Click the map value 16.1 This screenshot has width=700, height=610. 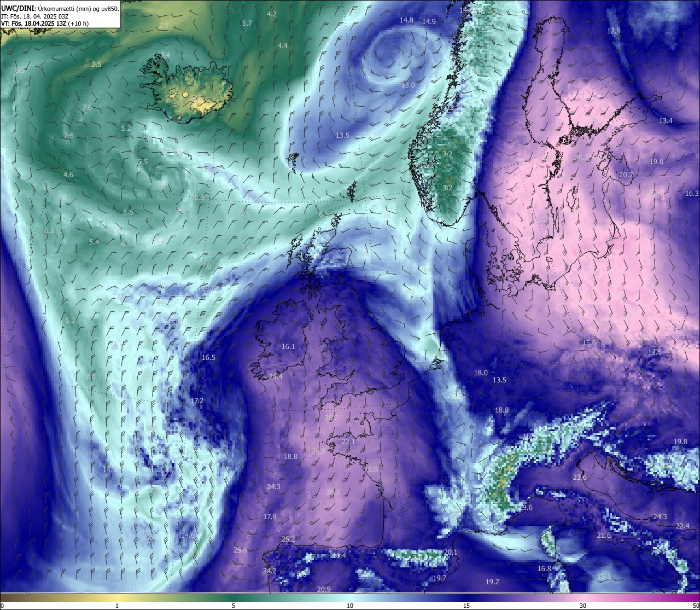tap(288, 347)
